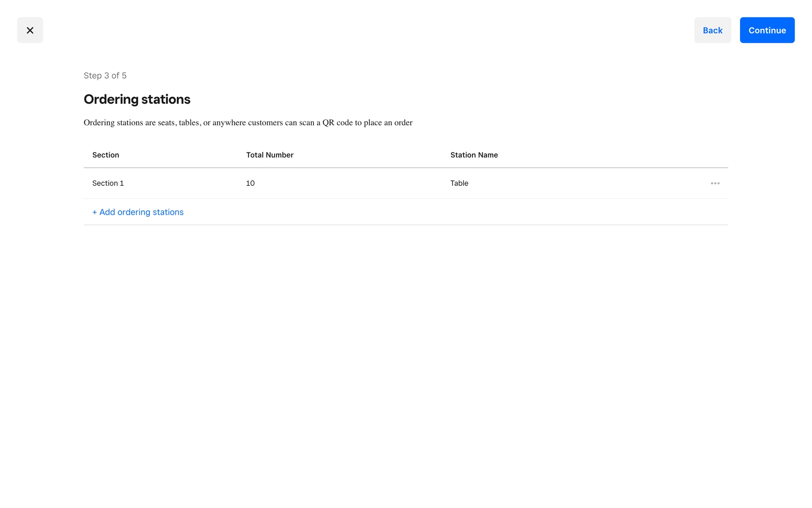Click the Total Number column header
This screenshot has width=812, height=508.
[x=270, y=155]
